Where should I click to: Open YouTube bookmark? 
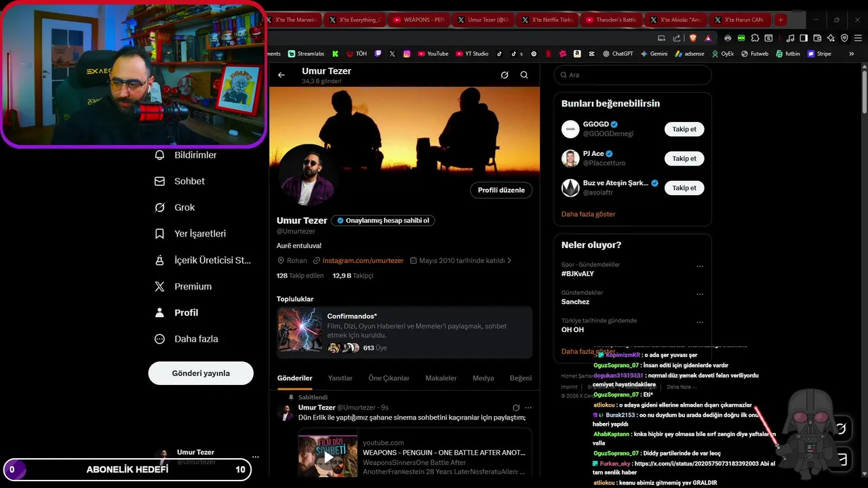pos(433,54)
